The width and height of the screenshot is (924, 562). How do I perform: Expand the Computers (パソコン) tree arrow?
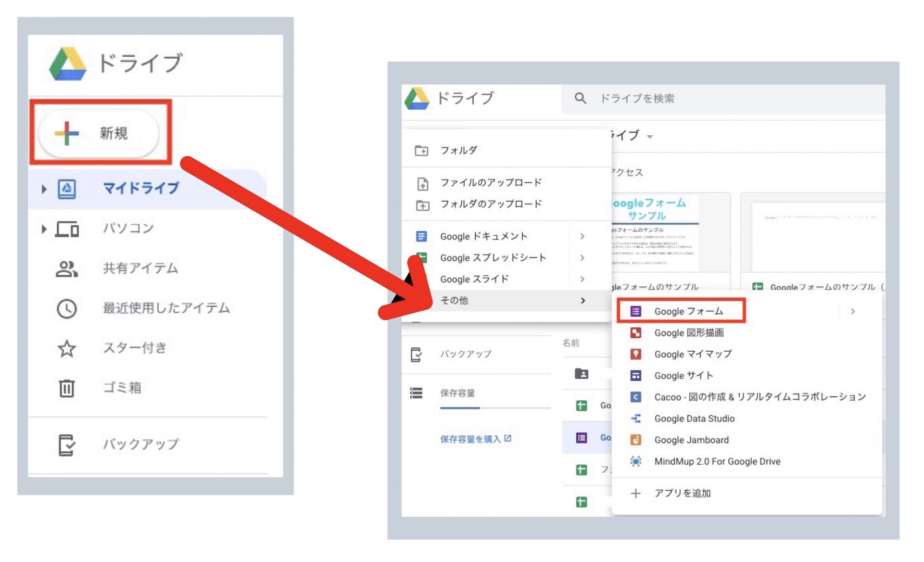pos(44,229)
